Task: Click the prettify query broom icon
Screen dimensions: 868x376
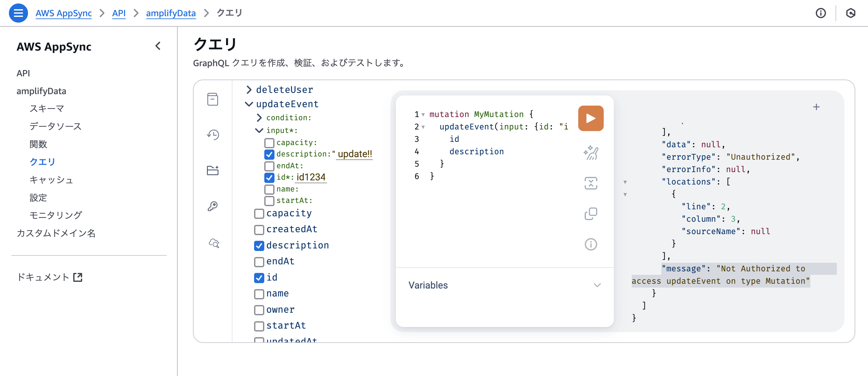Action: [x=591, y=153]
